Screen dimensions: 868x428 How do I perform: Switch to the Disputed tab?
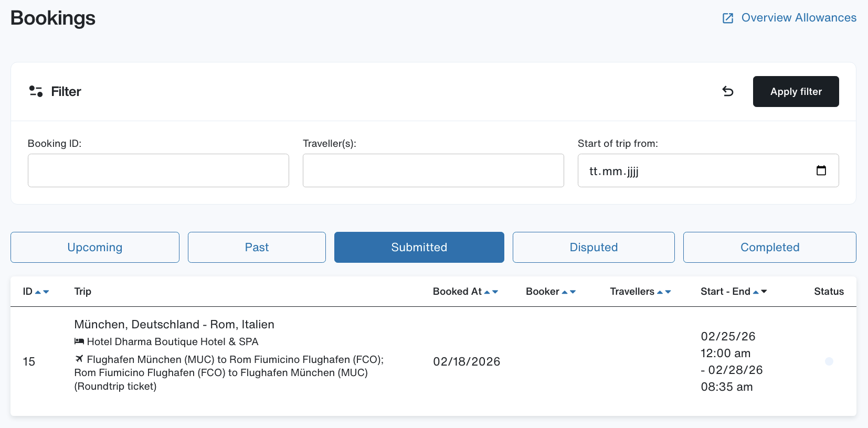click(x=594, y=247)
